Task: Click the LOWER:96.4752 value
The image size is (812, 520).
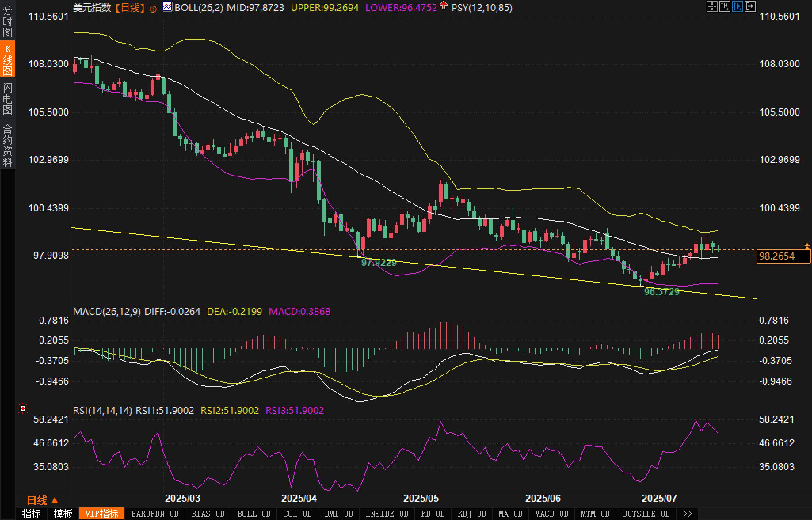Action: point(401,8)
